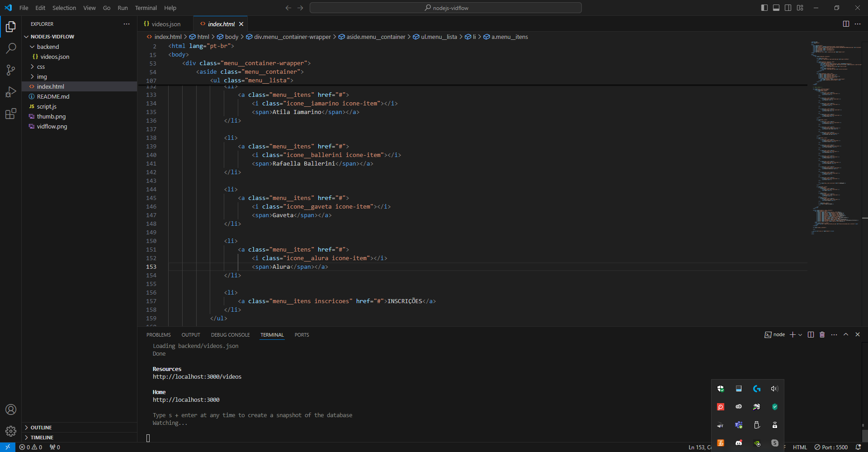Open the File menu
The image size is (868, 452).
pos(24,8)
